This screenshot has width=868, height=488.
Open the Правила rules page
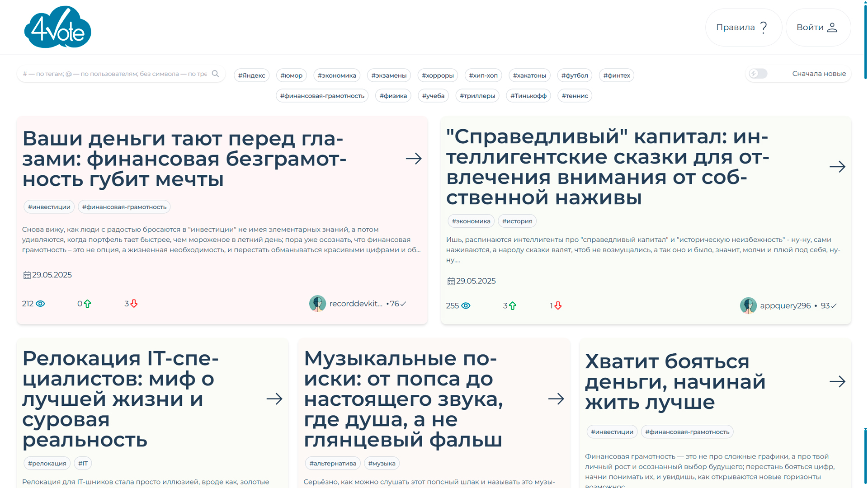(743, 28)
